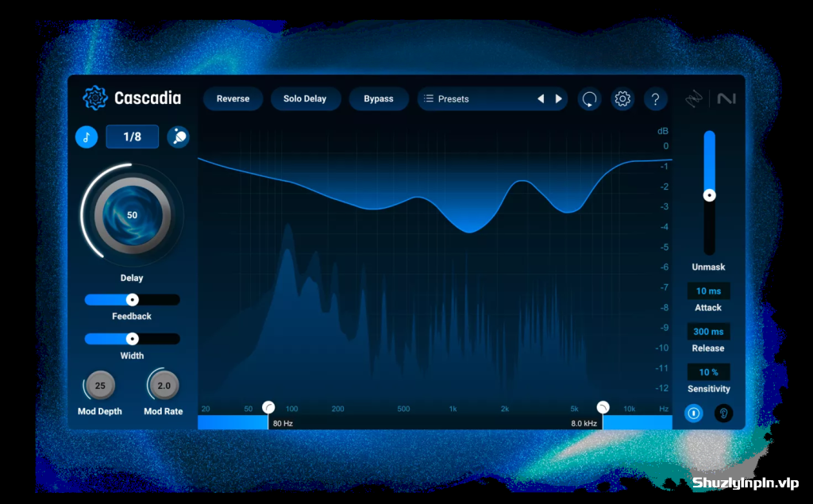This screenshot has height=504, width=813.
Task: Click the Unmask amount slider handle
Action: point(709,195)
